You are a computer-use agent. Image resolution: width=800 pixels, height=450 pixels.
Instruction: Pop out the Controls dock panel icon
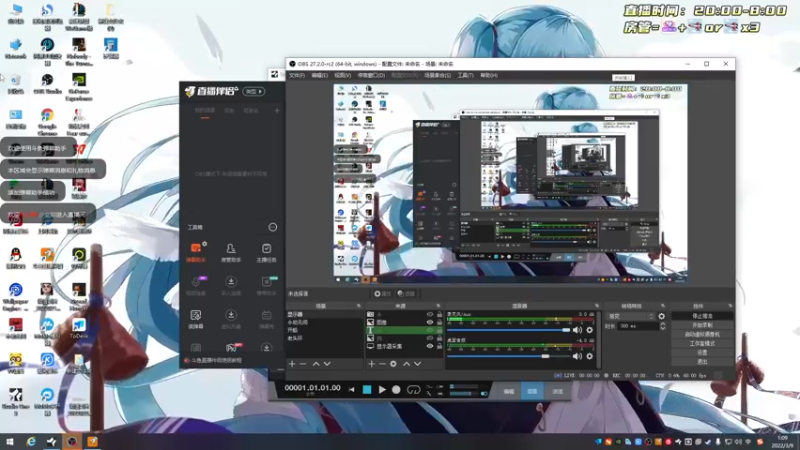coord(730,306)
